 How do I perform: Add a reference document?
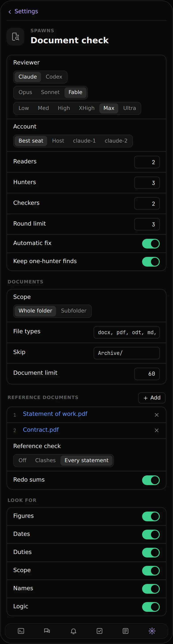point(152,398)
